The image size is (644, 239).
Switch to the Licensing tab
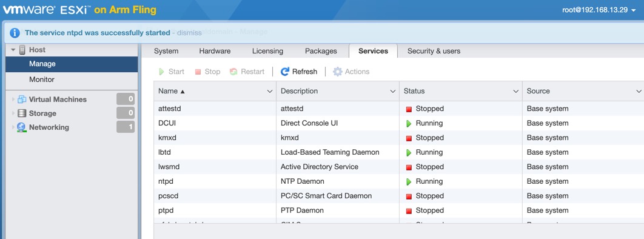click(x=267, y=52)
